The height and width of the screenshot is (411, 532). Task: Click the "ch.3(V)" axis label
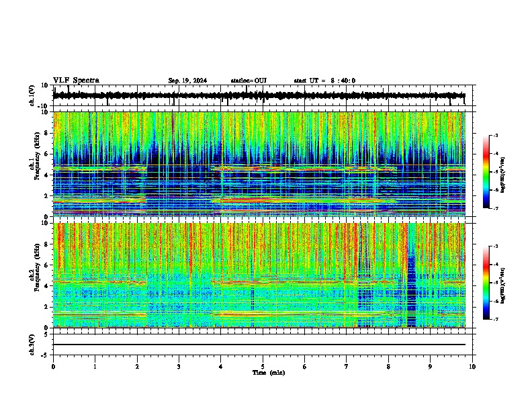pos(32,345)
